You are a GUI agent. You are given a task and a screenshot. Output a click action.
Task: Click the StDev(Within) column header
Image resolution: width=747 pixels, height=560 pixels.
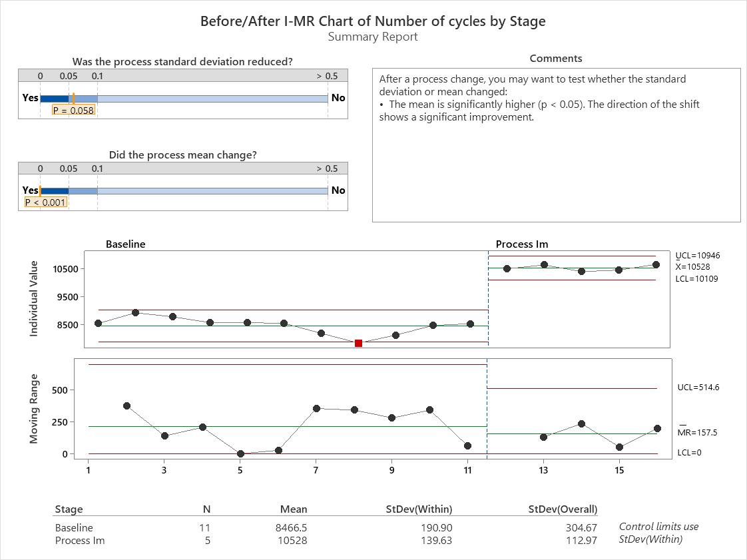pyautogui.click(x=419, y=509)
